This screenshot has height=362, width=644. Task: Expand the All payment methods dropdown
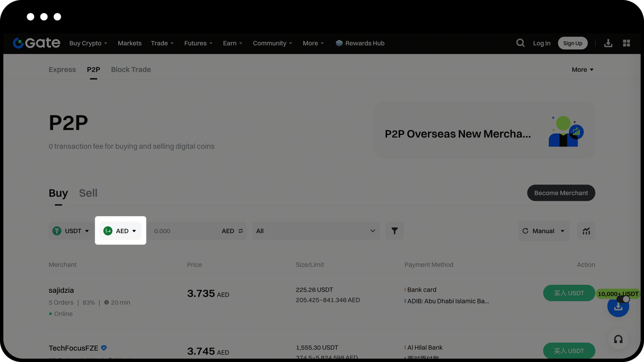[315, 231]
